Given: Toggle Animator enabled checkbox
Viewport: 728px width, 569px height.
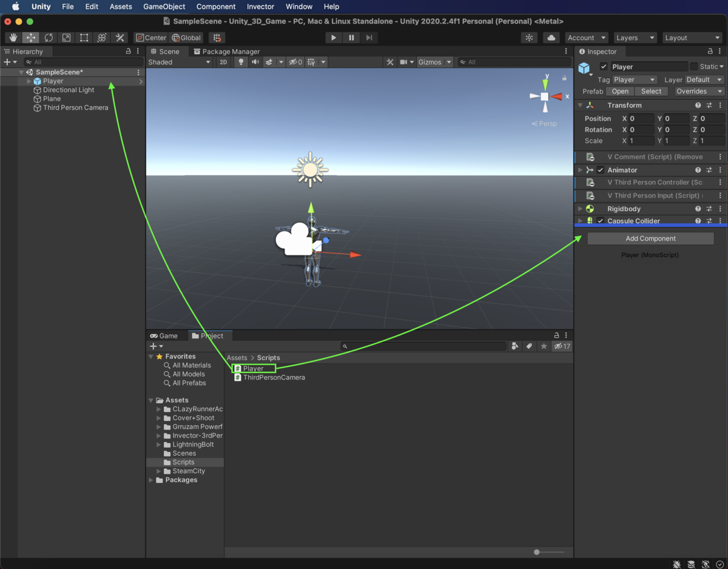Looking at the screenshot, I should [x=601, y=170].
